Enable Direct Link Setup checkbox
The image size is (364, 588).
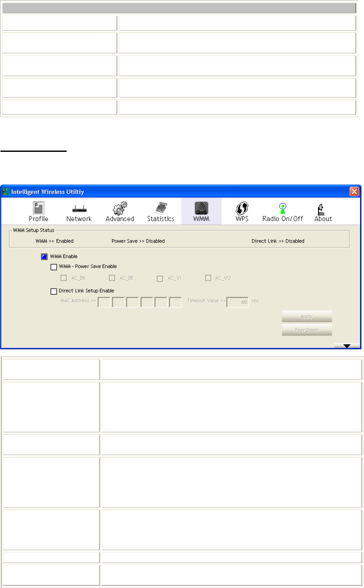pyautogui.click(x=54, y=291)
